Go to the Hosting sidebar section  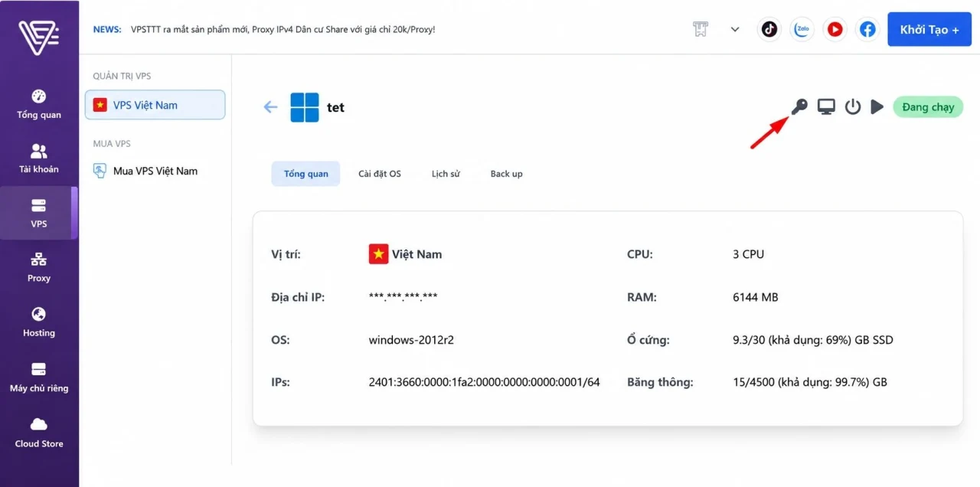coord(39,322)
